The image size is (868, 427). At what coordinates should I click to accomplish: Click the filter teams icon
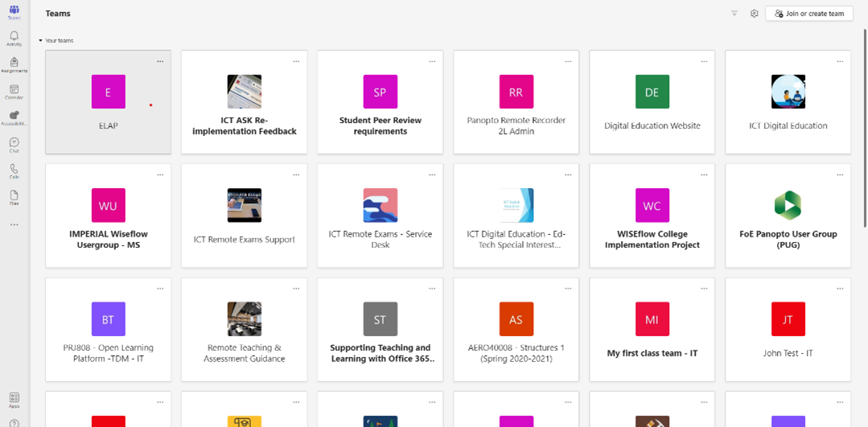click(734, 14)
